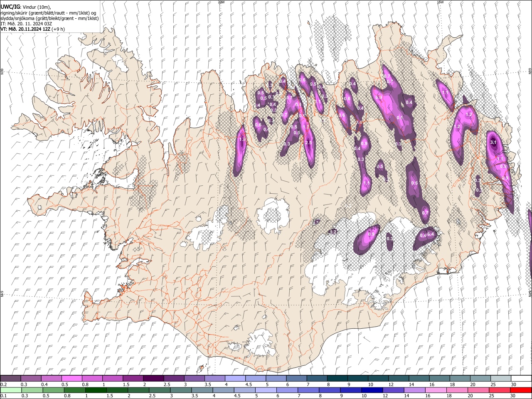This screenshot has height=399, width=532.
Task: Click the 2.5 precipitation value on the map
Action: point(308,143)
